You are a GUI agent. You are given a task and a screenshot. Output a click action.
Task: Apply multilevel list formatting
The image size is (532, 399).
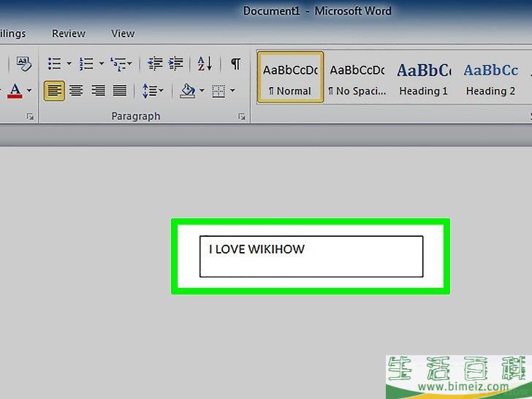[118, 64]
